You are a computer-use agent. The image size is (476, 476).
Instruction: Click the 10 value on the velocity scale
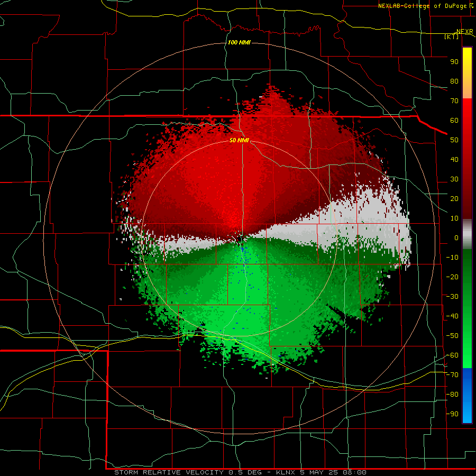(x=454, y=218)
